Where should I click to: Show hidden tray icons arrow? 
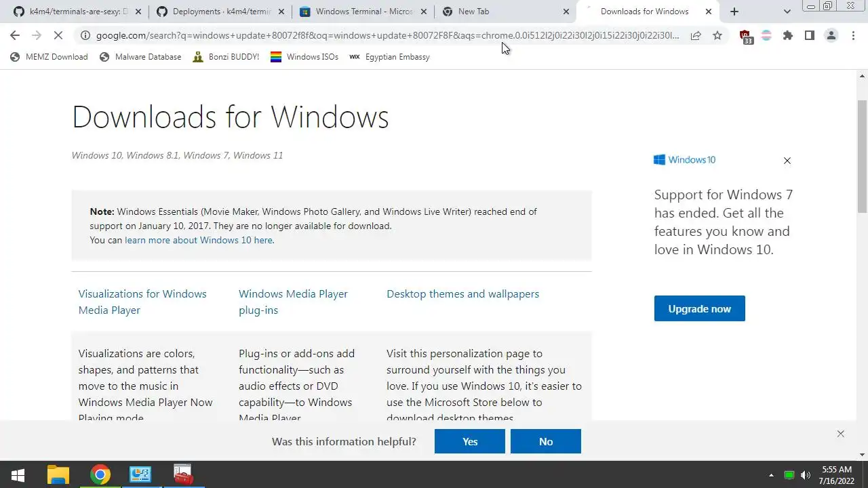[771, 475]
